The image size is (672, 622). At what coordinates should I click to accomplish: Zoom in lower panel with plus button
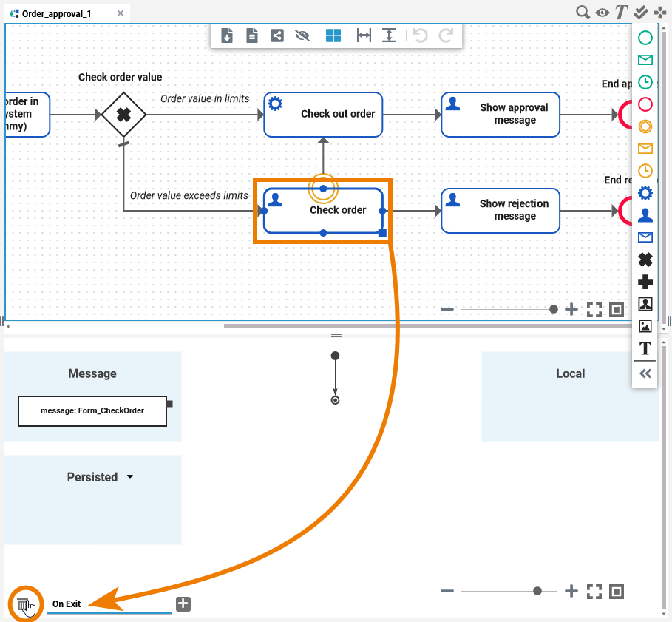click(x=571, y=591)
